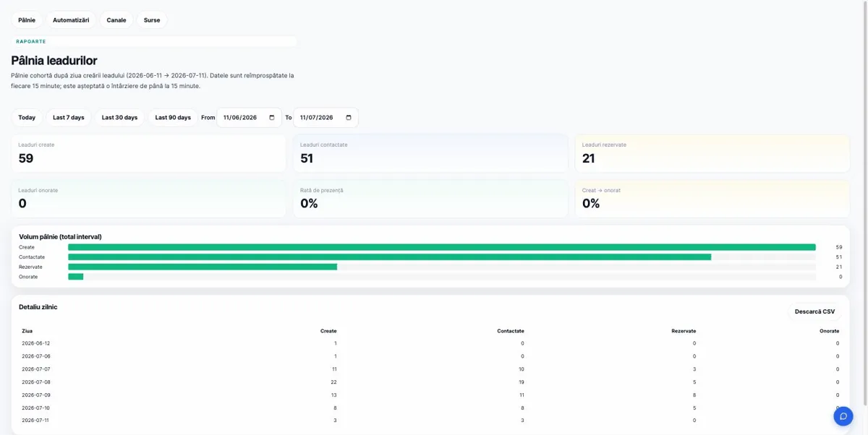Image resolution: width=868 pixels, height=435 pixels.
Task: Go to the Canale tab
Action: coord(116,20)
